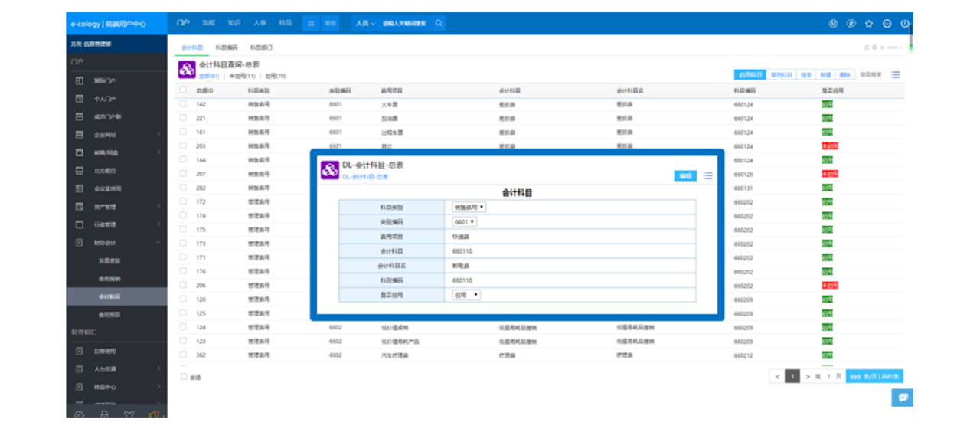Open the 销售费用 dropdown in the popup form
This screenshot has height=432, width=980.
point(469,207)
